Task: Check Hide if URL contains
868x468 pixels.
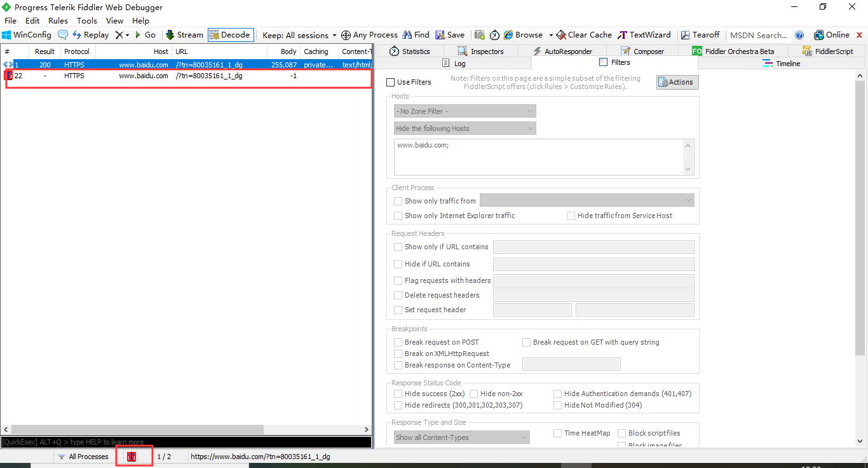Action: pos(398,264)
